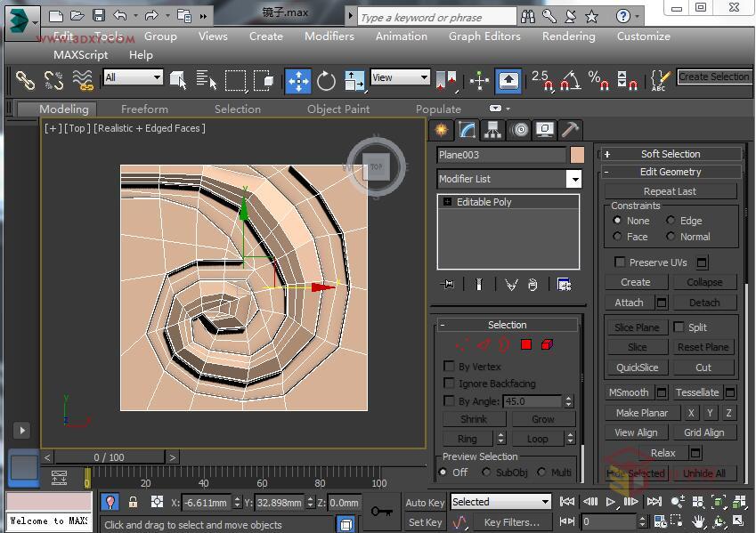Check the By Vertex option
Image resolution: width=756 pixels, height=533 pixels.
click(x=450, y=366)
